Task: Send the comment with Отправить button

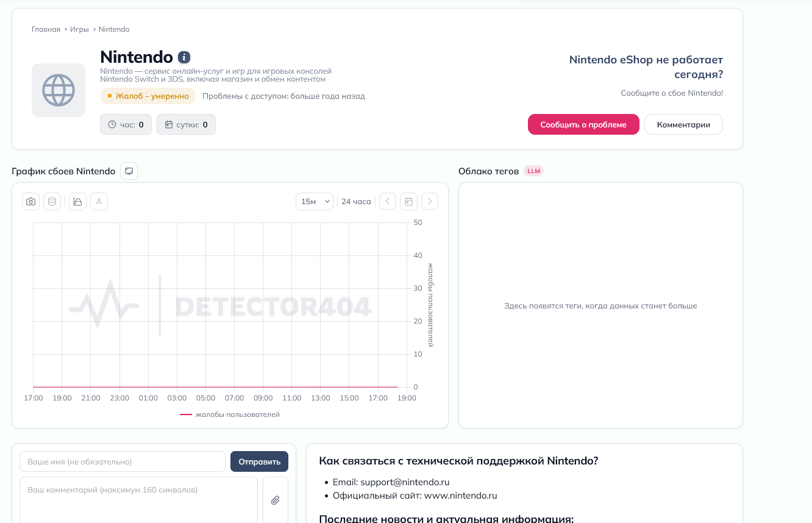Action: [260, 461]
